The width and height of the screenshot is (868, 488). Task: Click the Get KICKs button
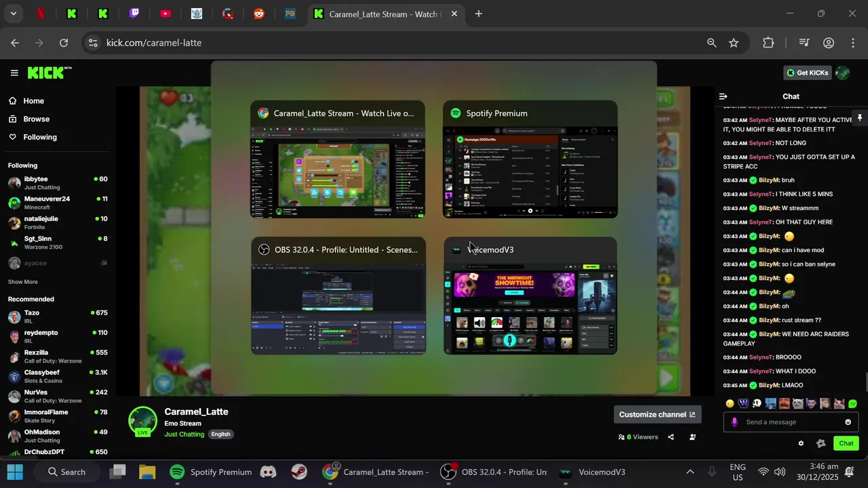tap(807, 73)
